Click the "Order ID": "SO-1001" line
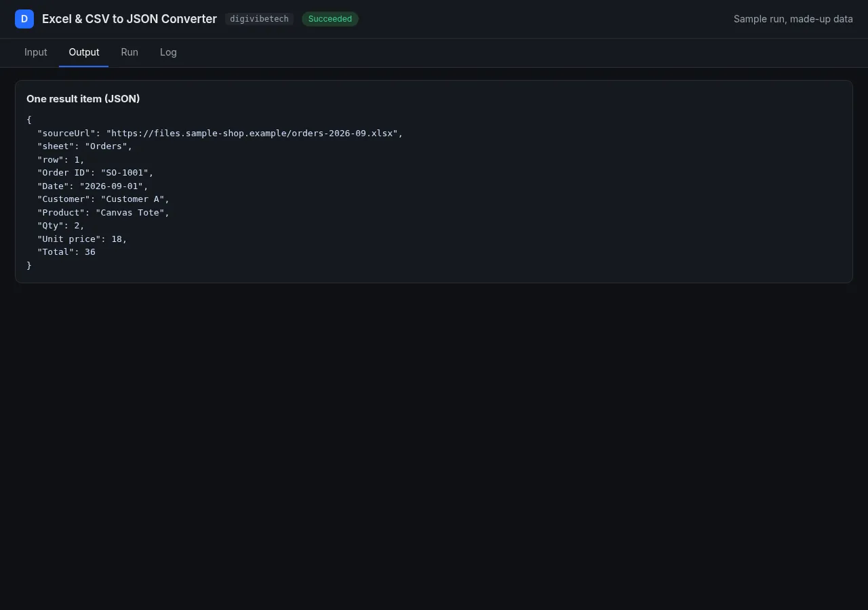This screenshot has width=868, height=610. (x=96, y=173)
